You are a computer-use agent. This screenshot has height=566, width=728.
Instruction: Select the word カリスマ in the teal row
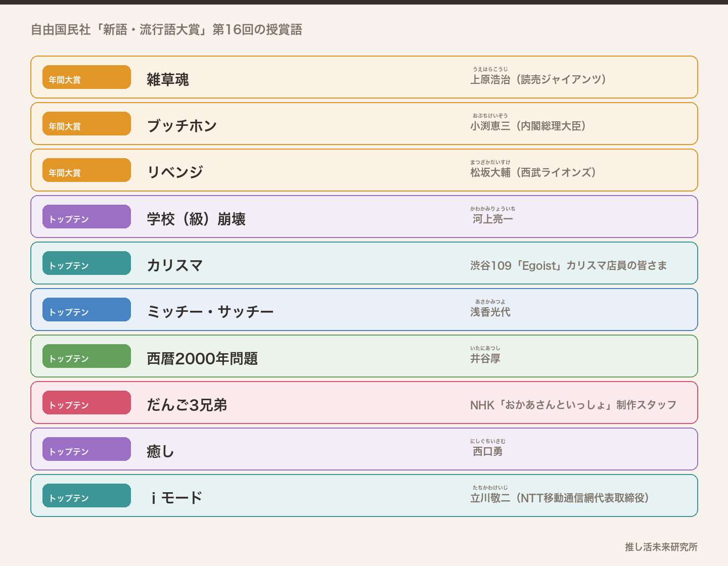coord(175,265)
